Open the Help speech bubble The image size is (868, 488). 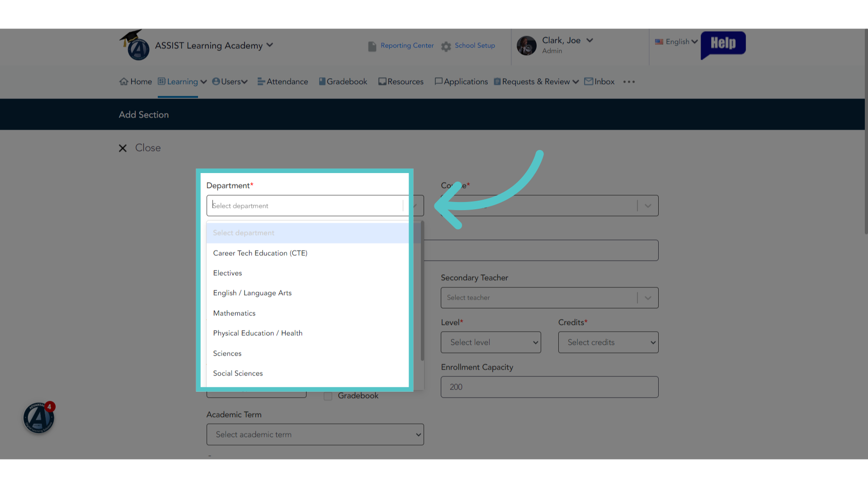pyautogui.click(x=723, y=45)
